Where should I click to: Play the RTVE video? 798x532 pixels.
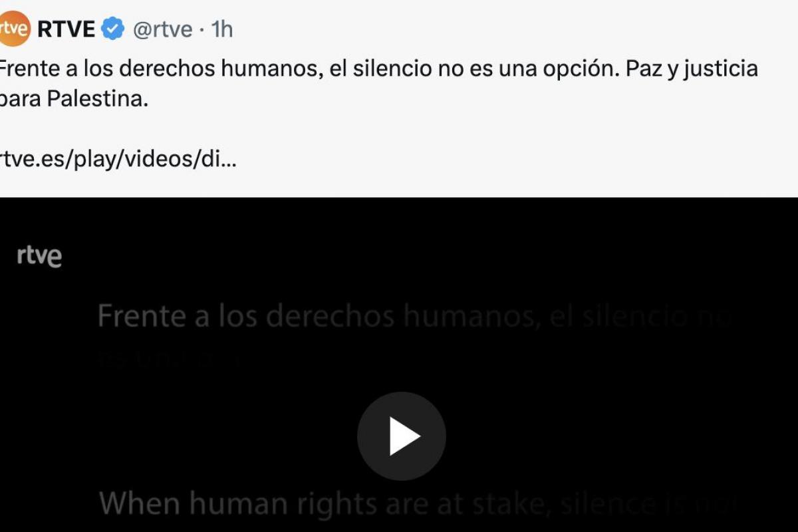coord(401,436)
